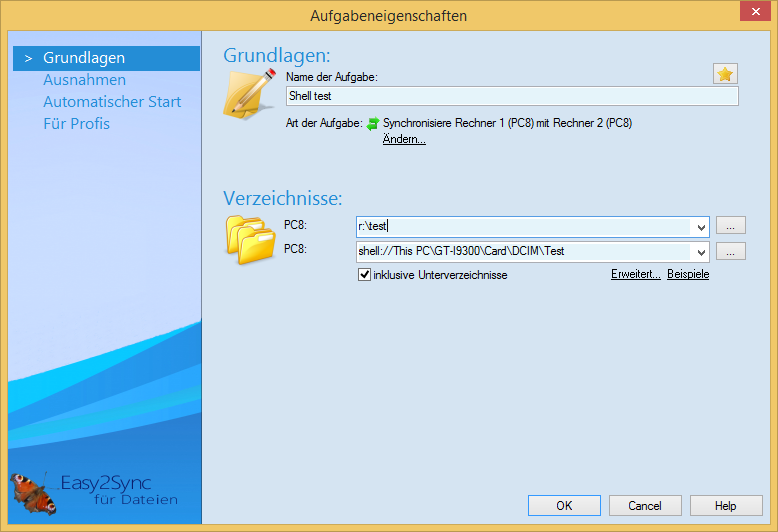This screenshot has height=532, width=778.
Task: Switch to Automatischer Start page
Action: [112, 102]
